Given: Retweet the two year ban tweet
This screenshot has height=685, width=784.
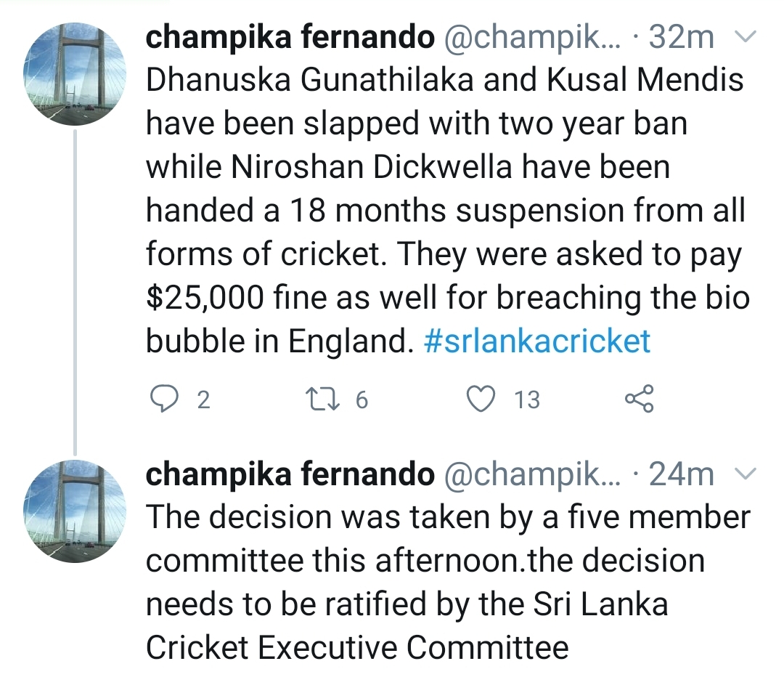Looking at the screenshot, I should pyautogui.click(x=324, y=400).
